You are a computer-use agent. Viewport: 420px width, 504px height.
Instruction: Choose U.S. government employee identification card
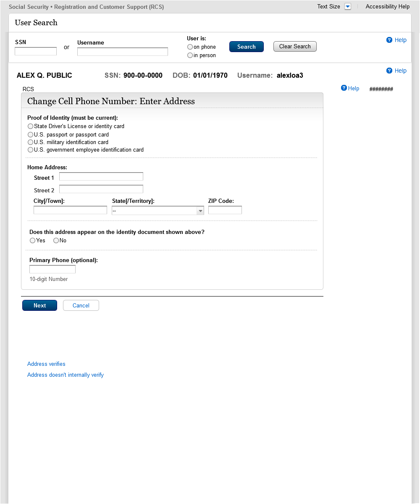coord(30,150)
